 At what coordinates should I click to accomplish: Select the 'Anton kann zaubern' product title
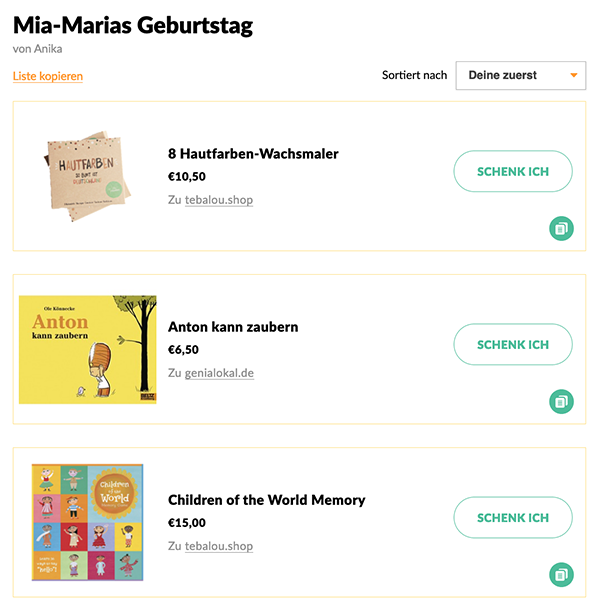(233, 327)
